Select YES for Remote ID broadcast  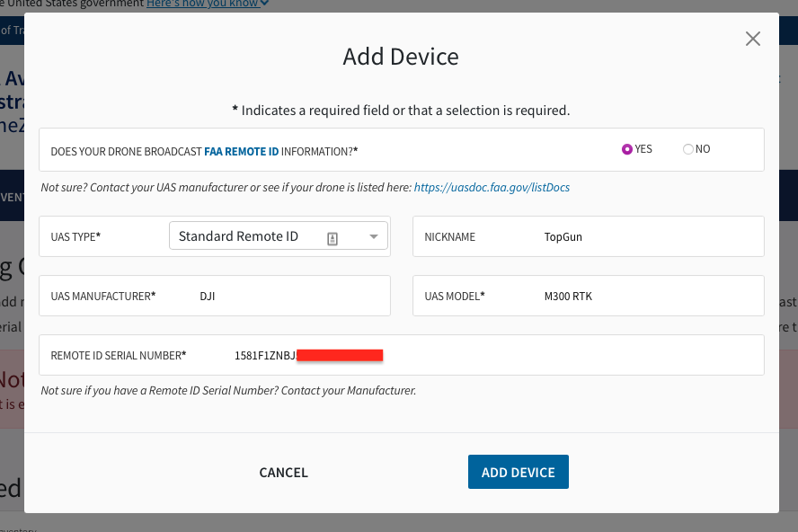627,149
